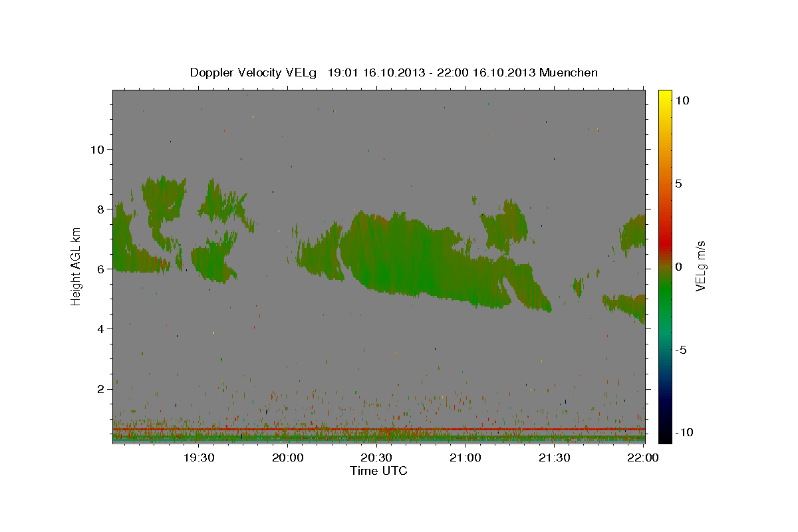
Task: Click the "Height AGL km" axis label
Action: (x=76, y=266)
